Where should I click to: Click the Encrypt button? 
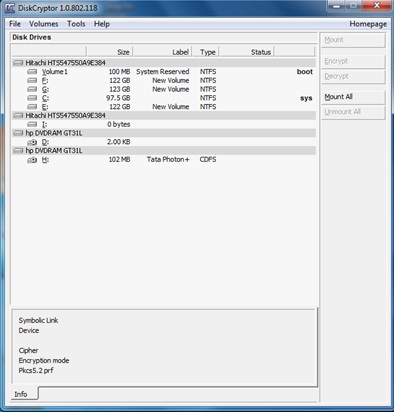pos(353,61)
